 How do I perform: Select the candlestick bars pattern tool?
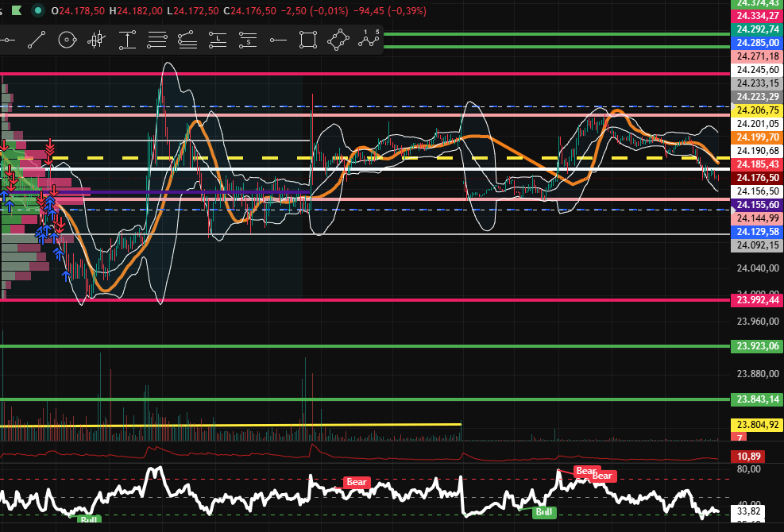click(x=97, y=39)
